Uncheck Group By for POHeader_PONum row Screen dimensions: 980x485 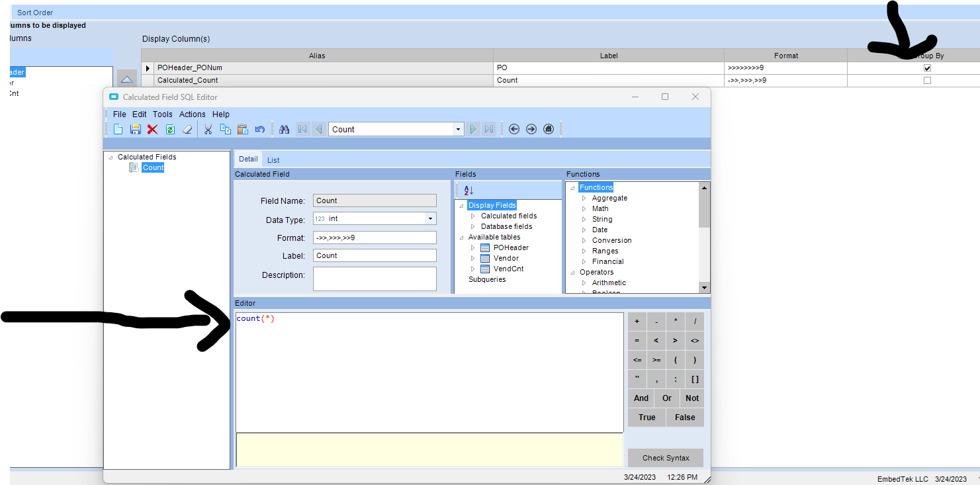tap(927, 68)
